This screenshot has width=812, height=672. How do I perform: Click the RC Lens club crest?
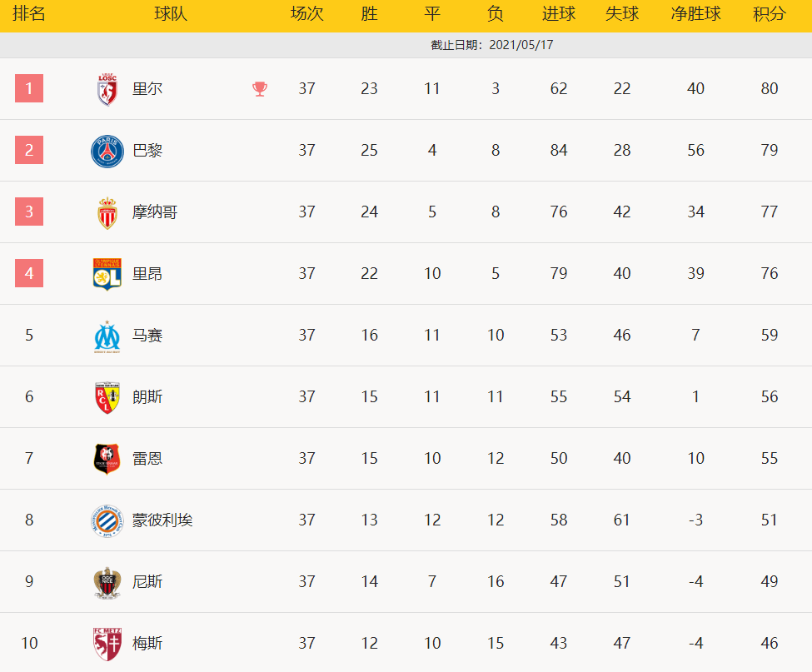107,397
